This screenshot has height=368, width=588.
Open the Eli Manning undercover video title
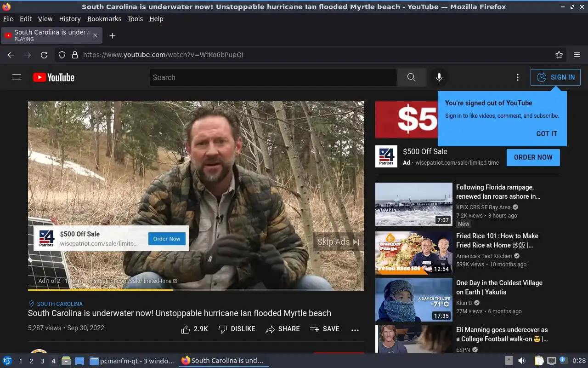point(502,334)
